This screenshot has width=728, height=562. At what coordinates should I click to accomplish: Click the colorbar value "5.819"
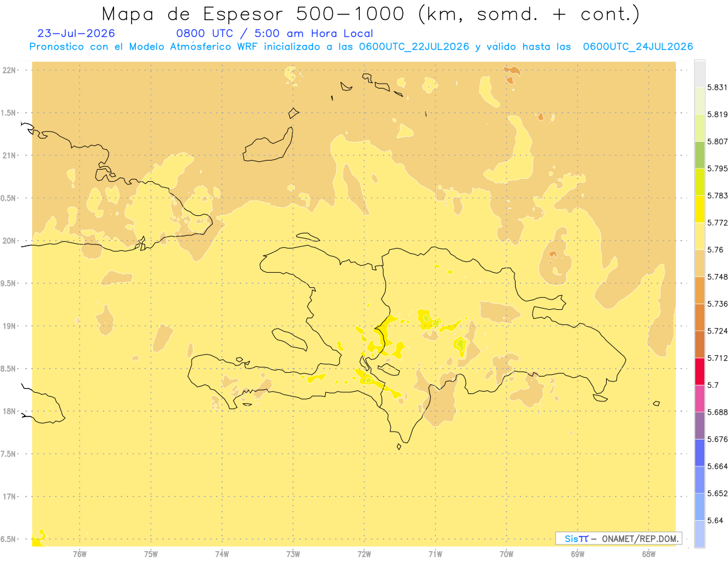pos(718,114)
